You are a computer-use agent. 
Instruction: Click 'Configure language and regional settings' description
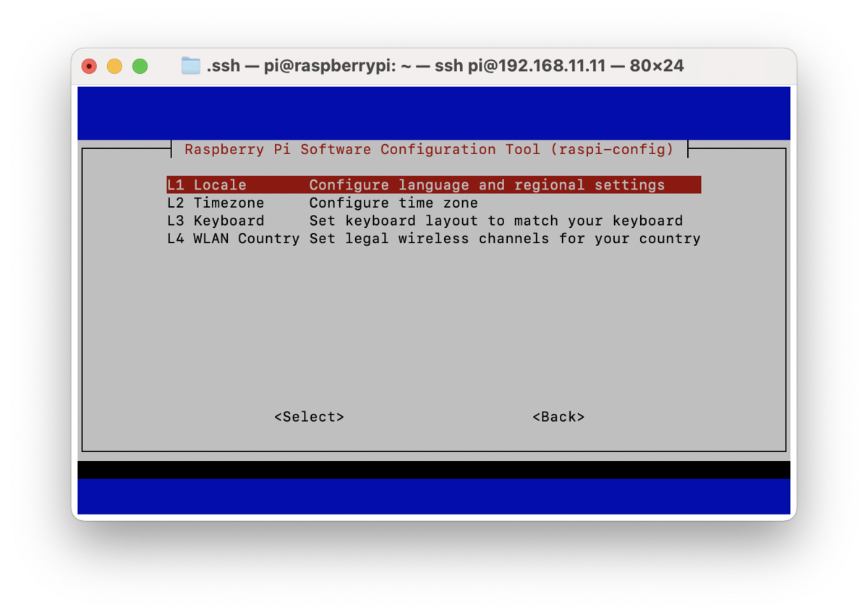(x=487, y=184)
